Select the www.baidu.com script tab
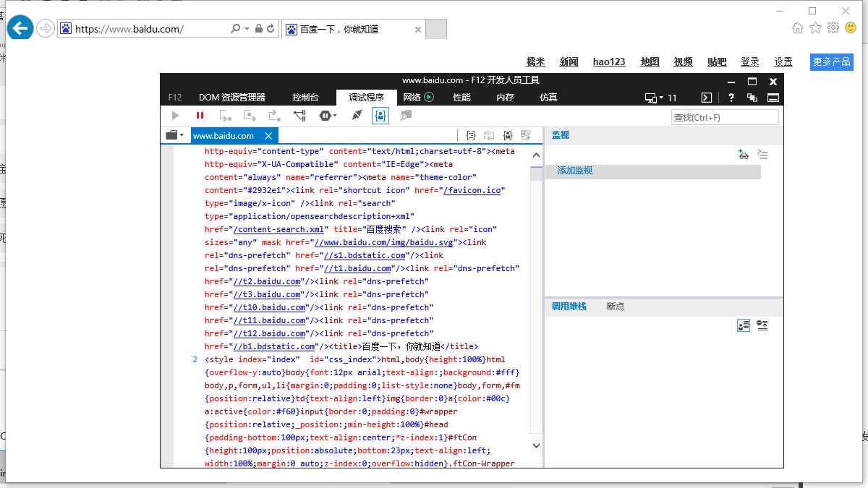 [x=224, y=136]
